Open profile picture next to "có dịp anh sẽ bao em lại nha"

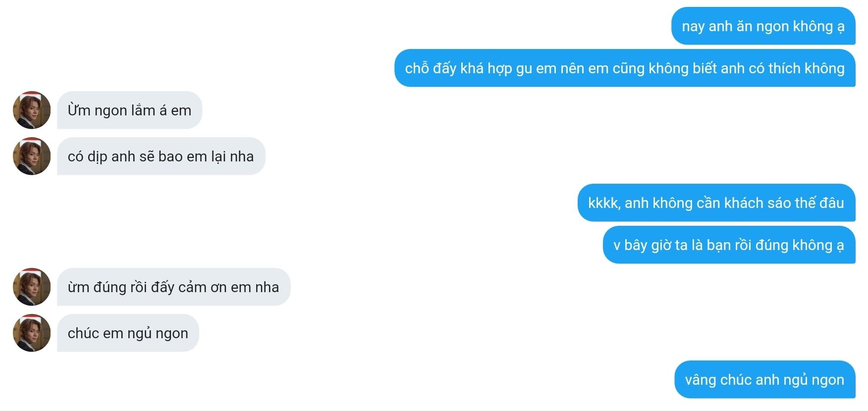(32, 156)
